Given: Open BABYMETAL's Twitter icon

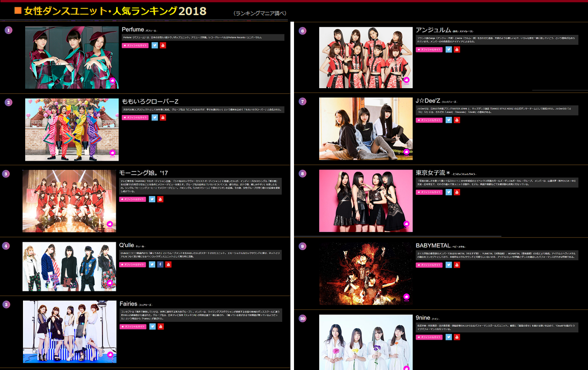Looking at the screenshot, I should pyautogui.click(x=449, y=265).
